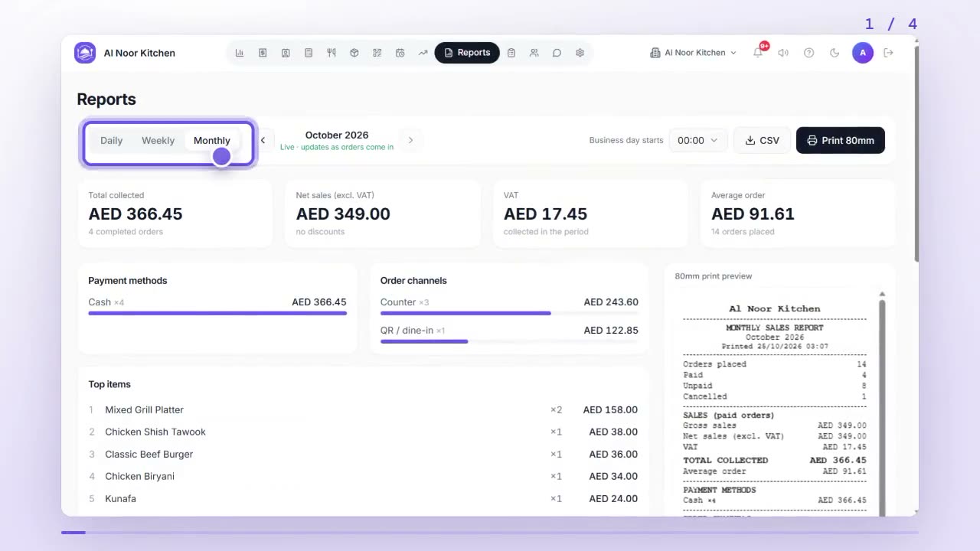This screenshot has height=551, width=980.
Task: Select the Monthly tab
Action: coord(212,141)
